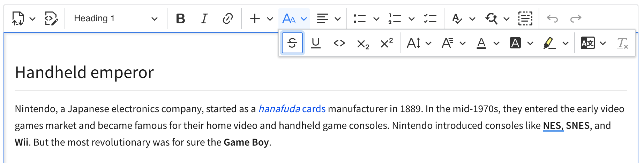Follow the hanafuda cards link

[292, 109]
